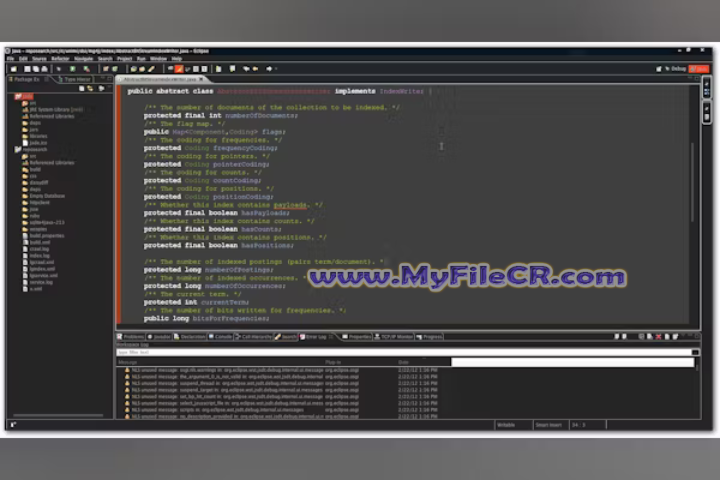Toggle Link with Editor in Package Explorer
The height and width of the screenshot is (480, 720).
point(90,88)
